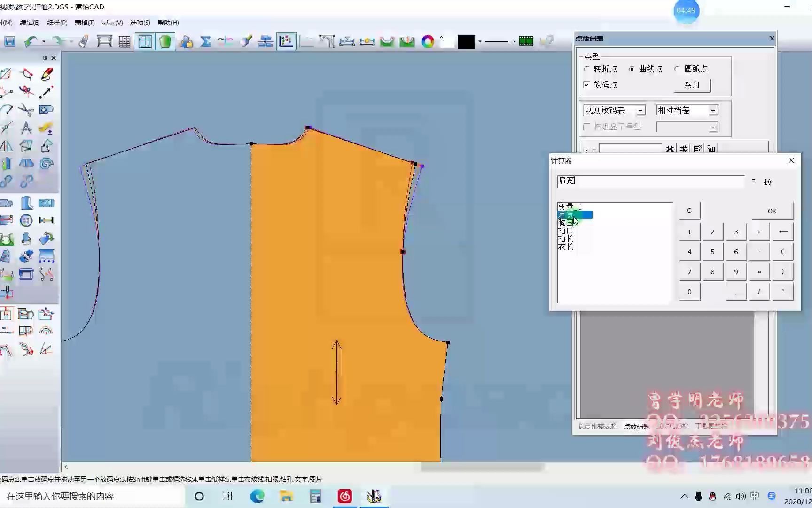Select the 转折点 radio button
This screenshot has height=508, width=812.
coord(586,69)
